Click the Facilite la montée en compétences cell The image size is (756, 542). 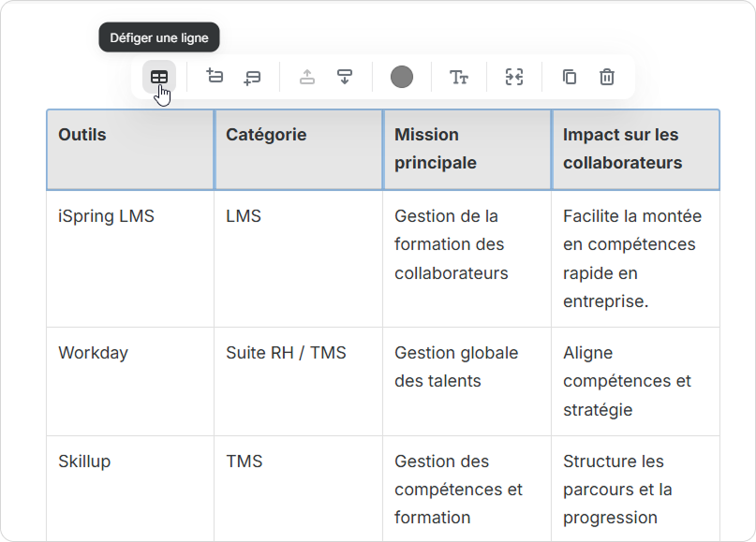click(635, 258)
